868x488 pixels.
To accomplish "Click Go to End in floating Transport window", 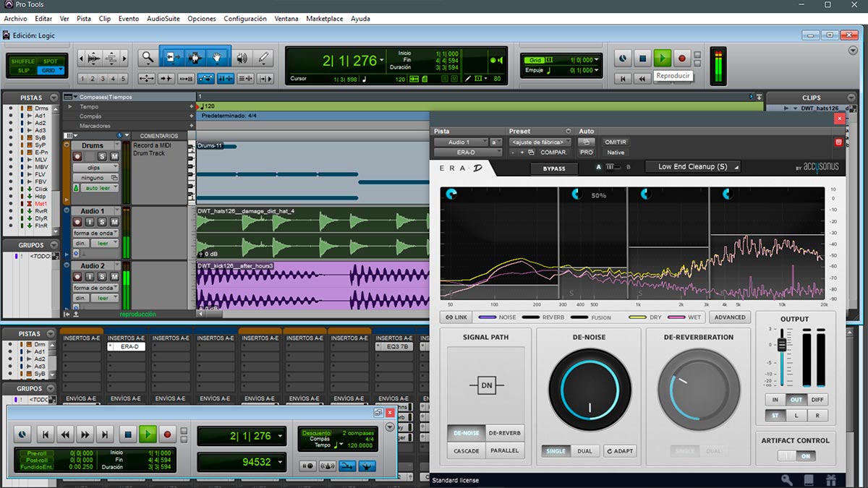I will 106,435.
